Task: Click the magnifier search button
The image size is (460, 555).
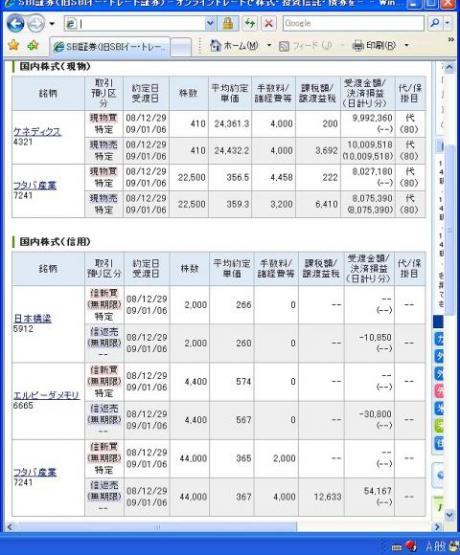Action: [x=435, y=23]
